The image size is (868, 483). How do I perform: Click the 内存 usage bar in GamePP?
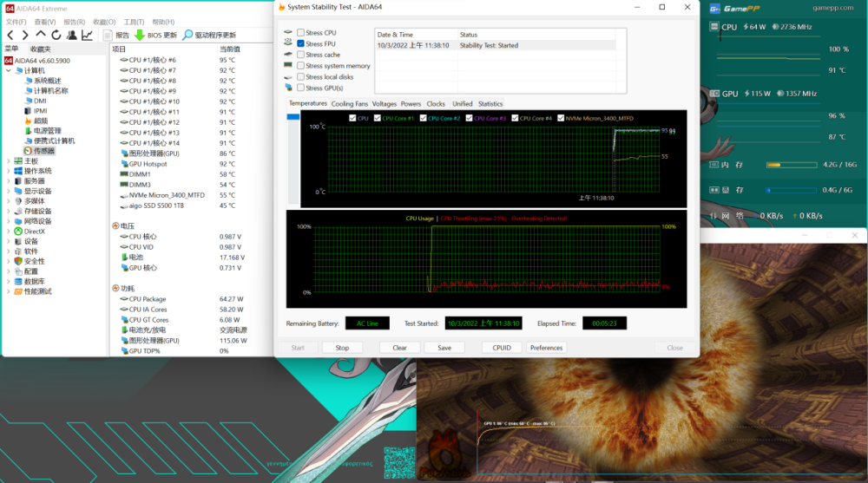coord(792,165)
